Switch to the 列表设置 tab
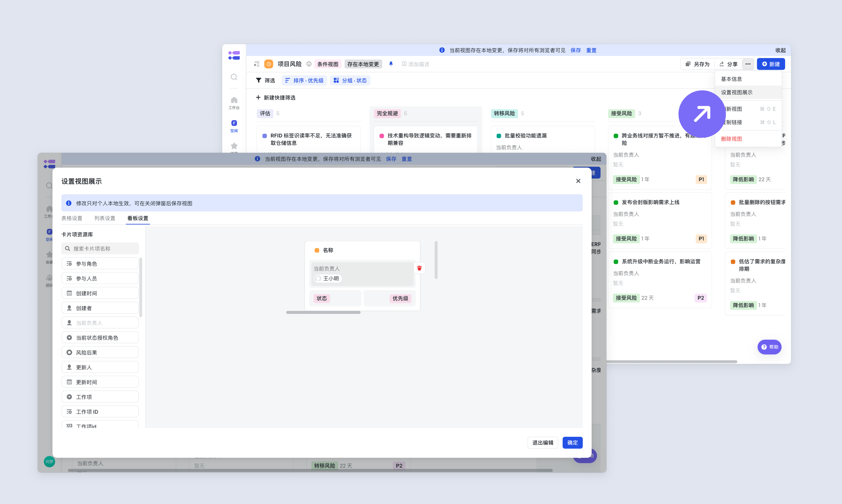Screen dimensions: 842x504 105,218
